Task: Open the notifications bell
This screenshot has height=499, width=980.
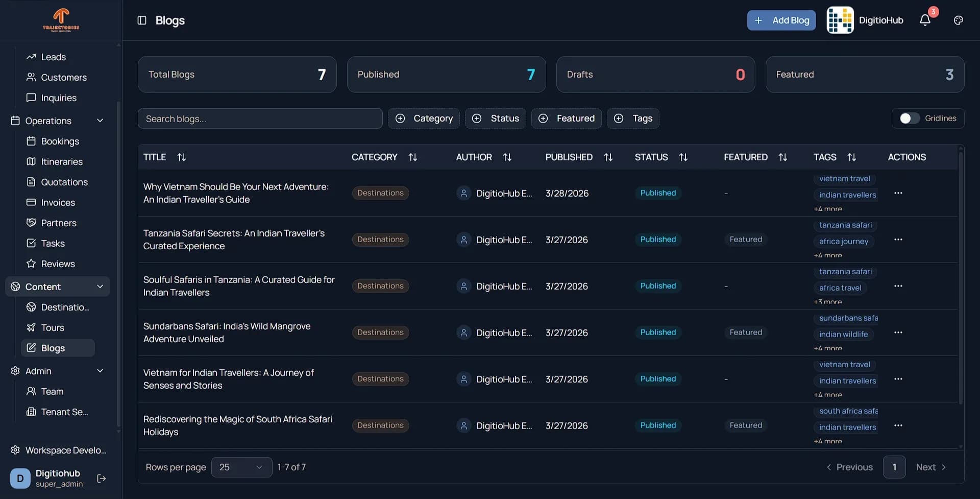Action: coord(925,20)
